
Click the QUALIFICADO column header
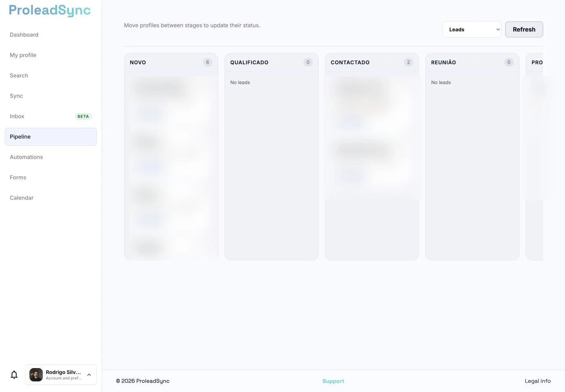pos(249,62)
